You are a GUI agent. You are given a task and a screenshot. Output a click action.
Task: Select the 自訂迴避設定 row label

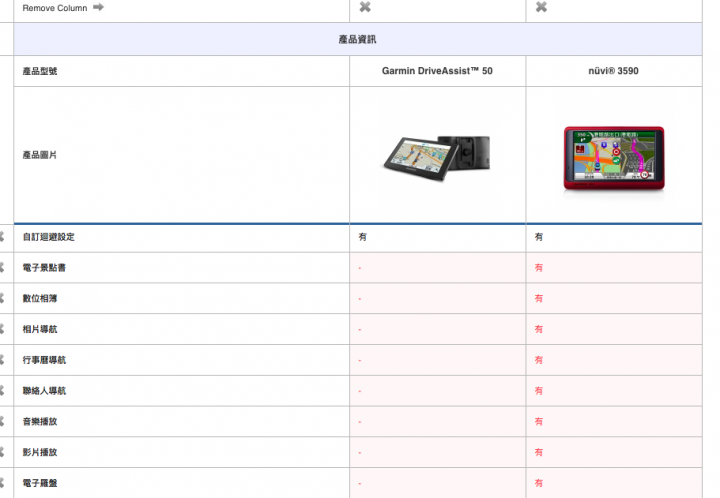(49, 237)
